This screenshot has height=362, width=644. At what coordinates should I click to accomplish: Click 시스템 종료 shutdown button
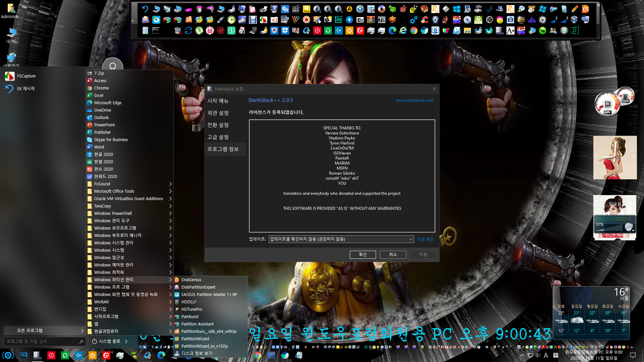(x=106, y=341)
